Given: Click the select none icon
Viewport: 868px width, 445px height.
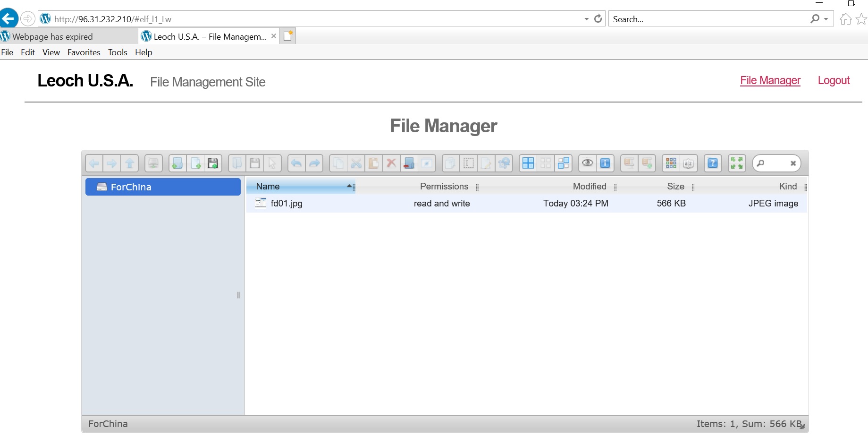Looking at the screenshot, I should point(546,163).
